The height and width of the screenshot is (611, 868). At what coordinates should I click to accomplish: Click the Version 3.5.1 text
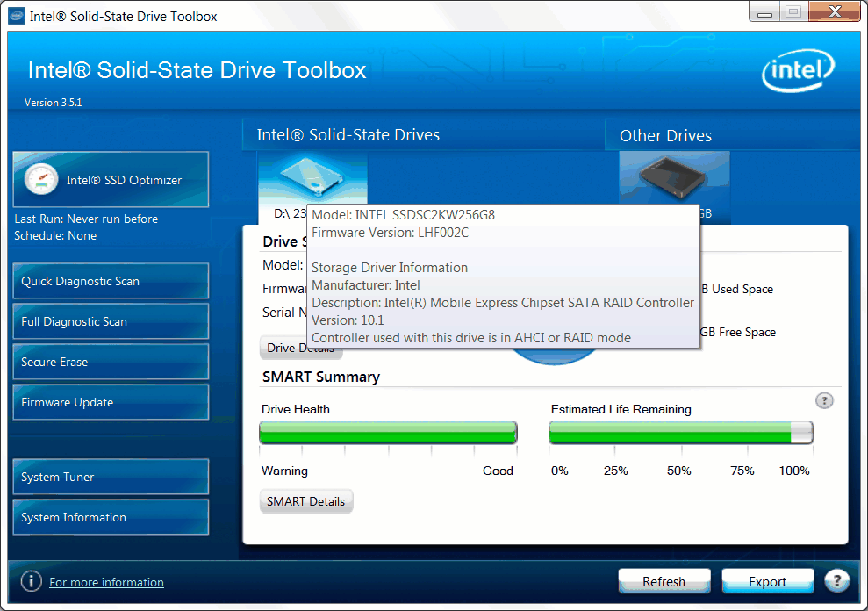point(54,103)
